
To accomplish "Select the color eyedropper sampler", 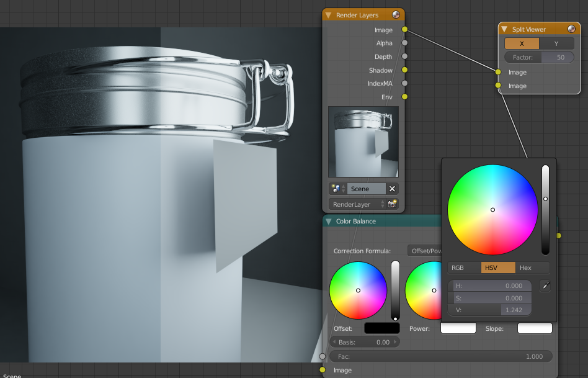I will click(x=545, y=286).
